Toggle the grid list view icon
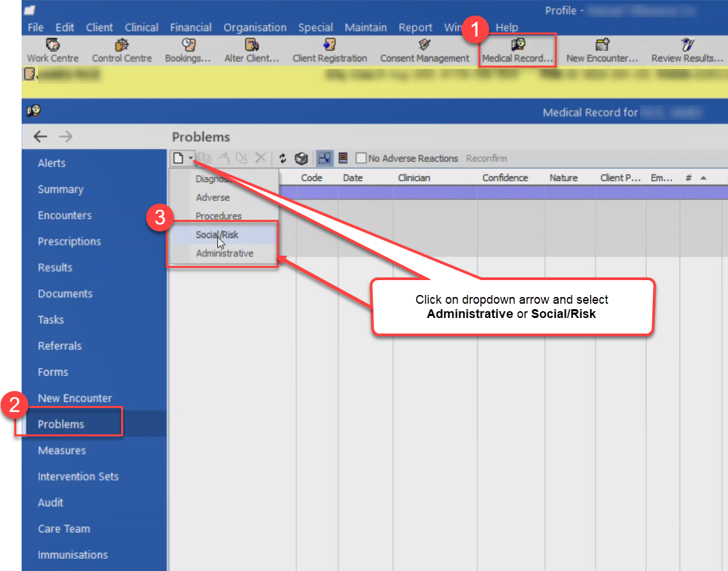Image resolution: width=728 pixels, height=571 pixels. point(344,158)
